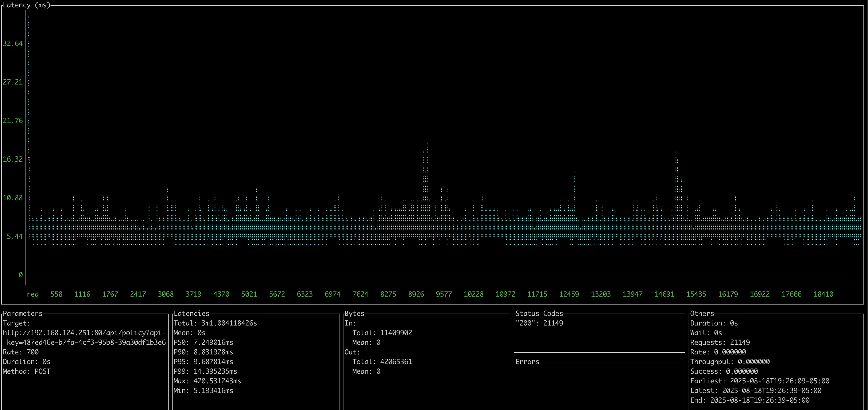
Task: Click x-axis tick 558
Action: [56, 294]
